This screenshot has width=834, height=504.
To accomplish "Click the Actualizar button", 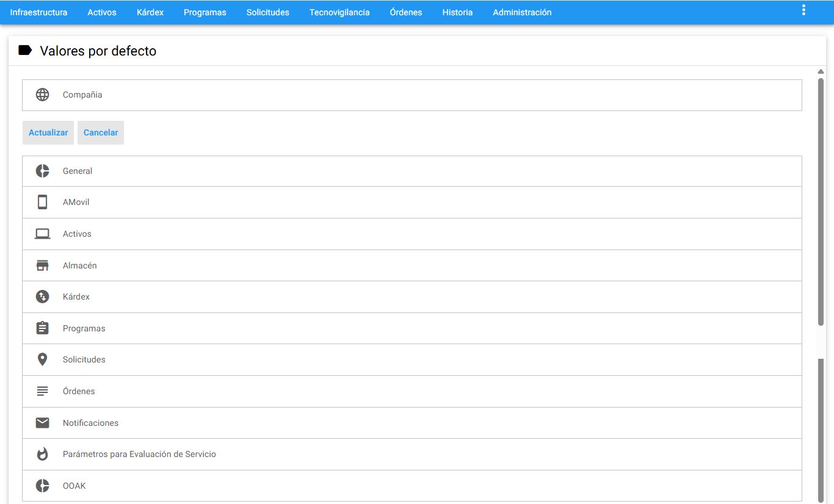I will (48, 132).
